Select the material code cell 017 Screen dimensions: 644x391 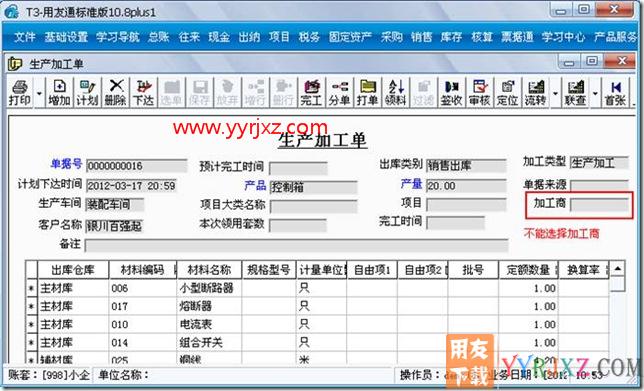[x=143, y=306]
